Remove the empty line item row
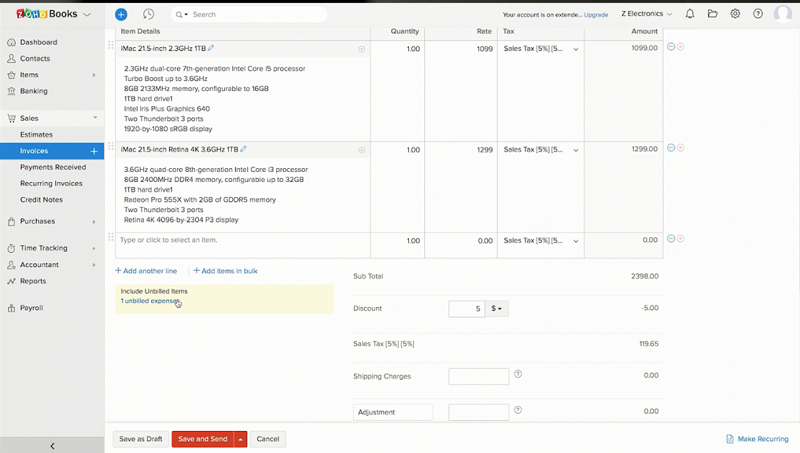This screenshot has width=800, height=453. coord(681,238)
